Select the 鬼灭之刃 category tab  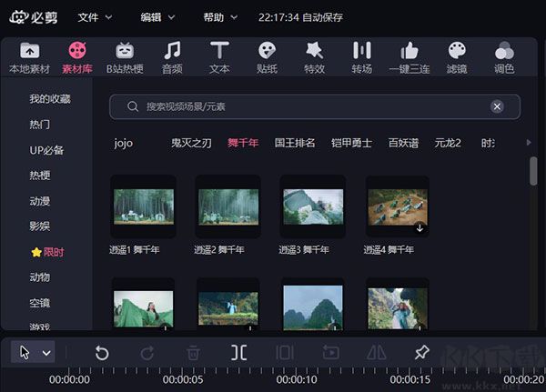click(191, 143)
